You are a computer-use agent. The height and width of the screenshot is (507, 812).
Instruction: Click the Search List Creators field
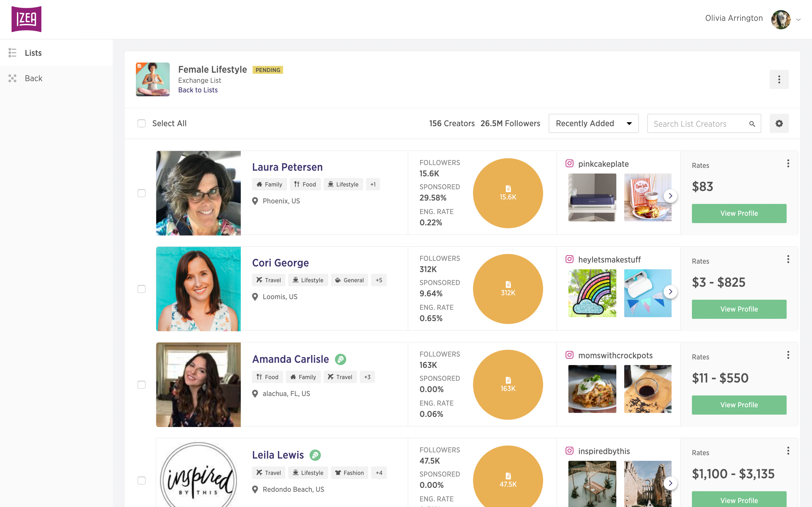pyautogui.click(x=698, y=124)
